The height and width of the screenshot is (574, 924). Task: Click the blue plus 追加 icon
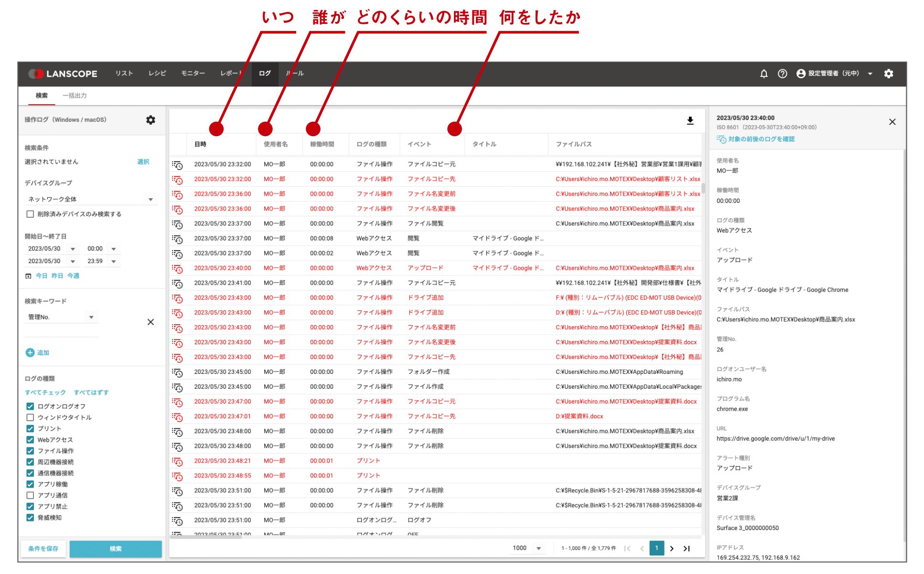pyautogui.click(x=30, y=352)
